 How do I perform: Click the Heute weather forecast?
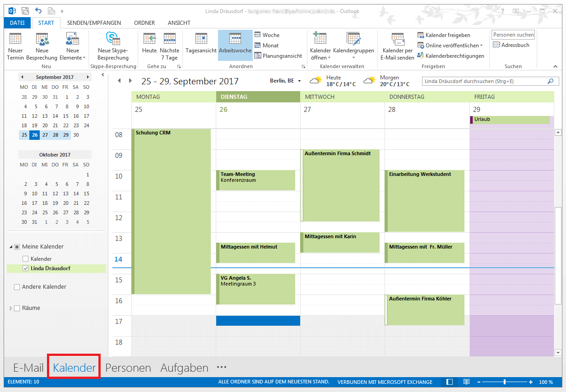click(x=333, y=81)
